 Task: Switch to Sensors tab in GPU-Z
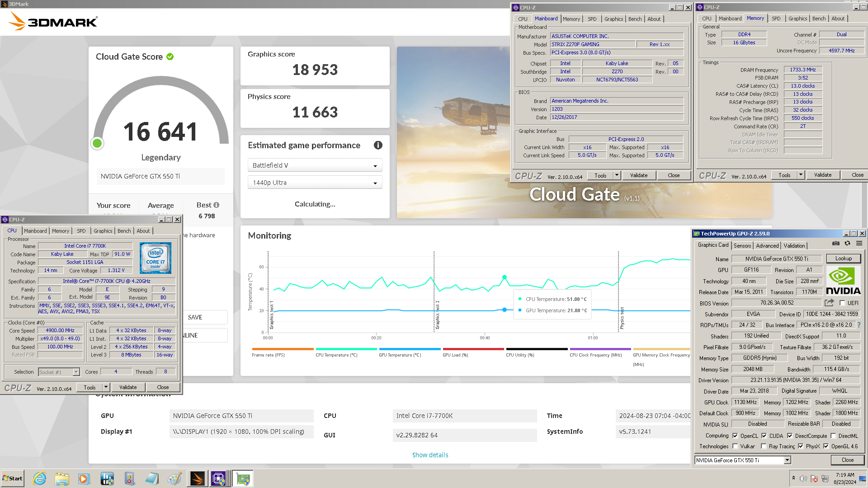tap(742, 245)
